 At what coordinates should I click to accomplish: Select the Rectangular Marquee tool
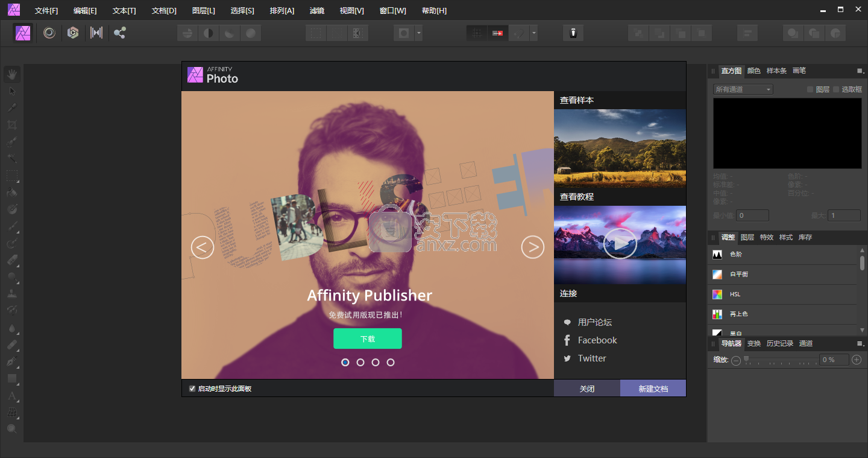[12, 176]
